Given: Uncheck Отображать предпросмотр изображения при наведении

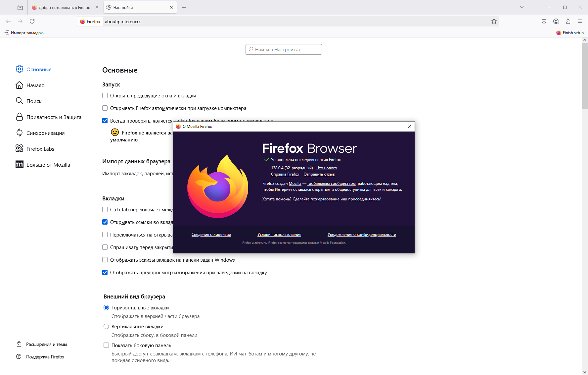Looking at the screenshot, I should (105, 272).
